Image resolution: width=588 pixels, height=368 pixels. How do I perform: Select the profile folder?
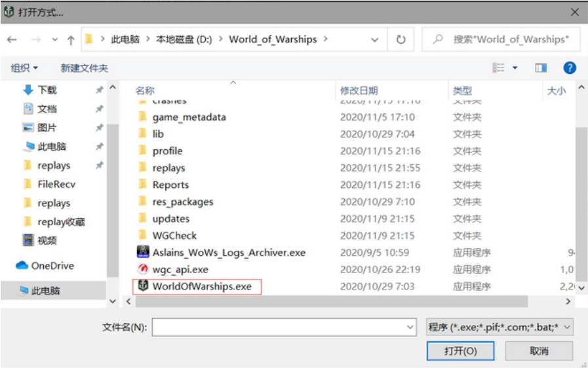167,151
